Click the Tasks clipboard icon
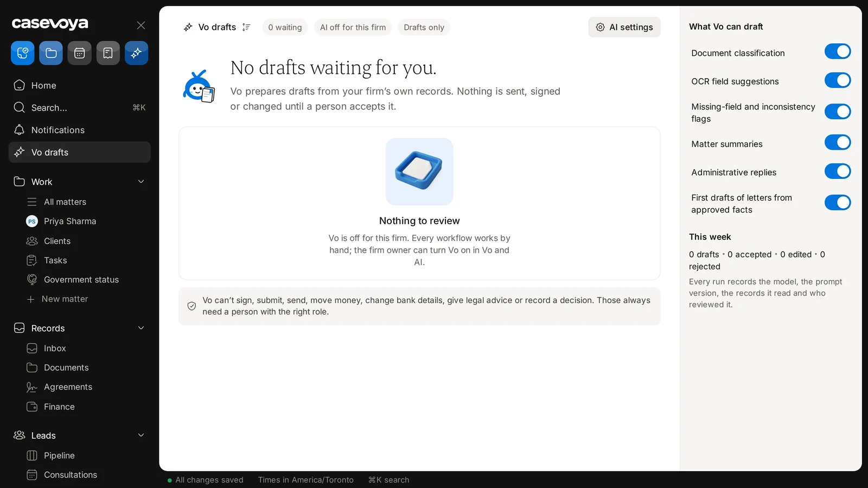The height and width of the screenshot is (488, 868). [x=32, y=260]
